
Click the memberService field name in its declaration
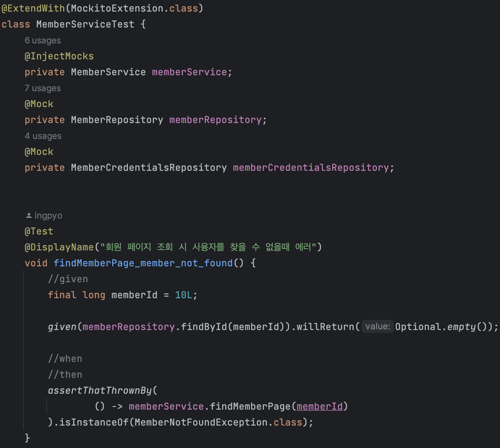pyautogui.click(x=189, y=72)
